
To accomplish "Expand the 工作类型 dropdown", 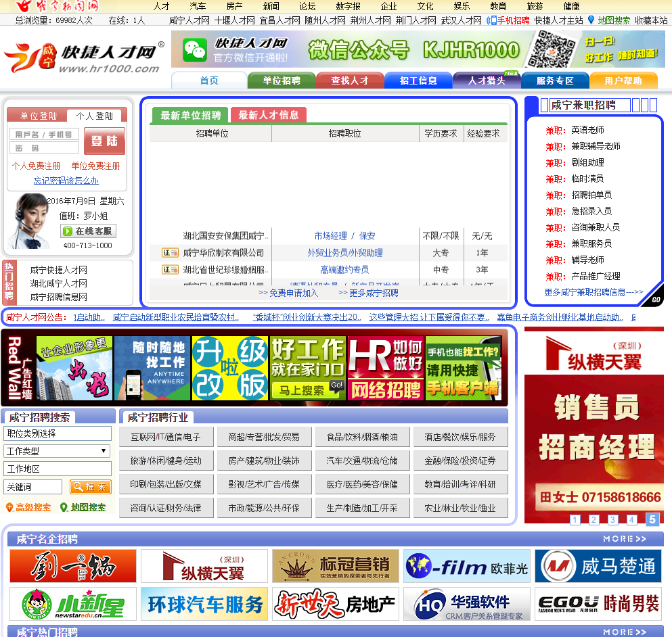I will 57,451.
